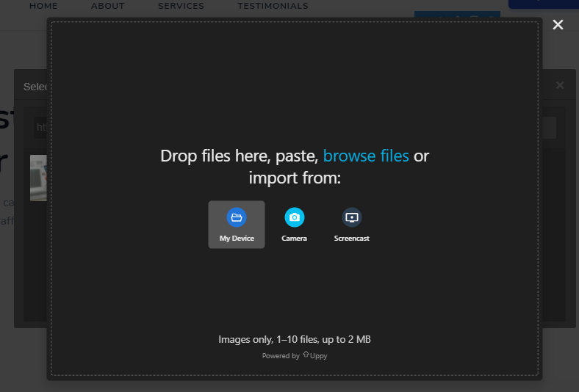This screenshot has width=579, height=392.
Task: Select image thumbnail in background dialog
Action: pyautogui.click(x=38, y=178)
